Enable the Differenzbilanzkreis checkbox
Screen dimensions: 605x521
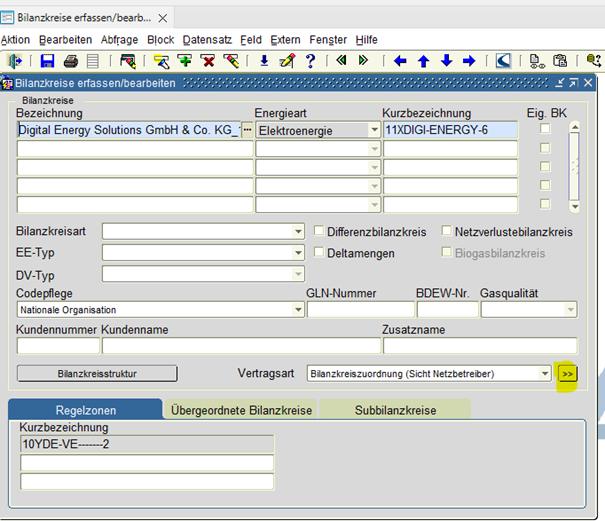click(x=319, y=232)
